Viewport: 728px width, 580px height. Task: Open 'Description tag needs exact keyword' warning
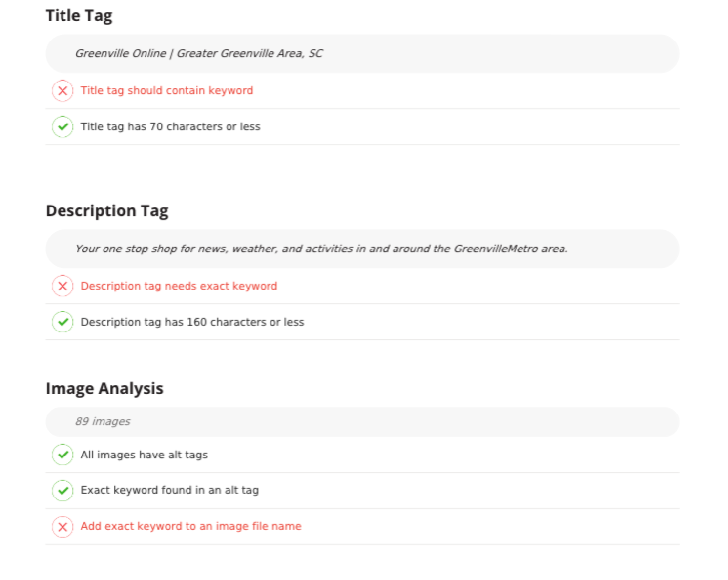point(179,286)
